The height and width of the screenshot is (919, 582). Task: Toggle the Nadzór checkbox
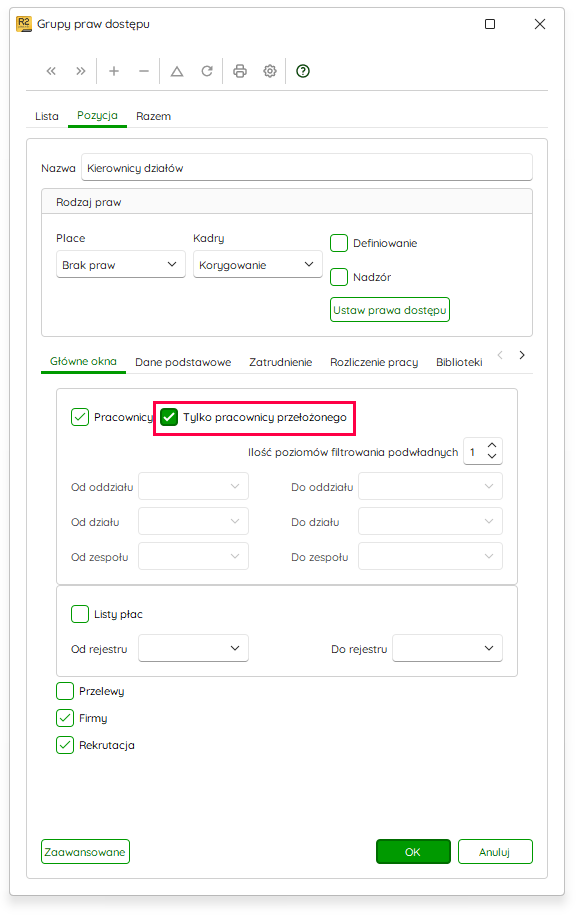click(x=339, y=277)
